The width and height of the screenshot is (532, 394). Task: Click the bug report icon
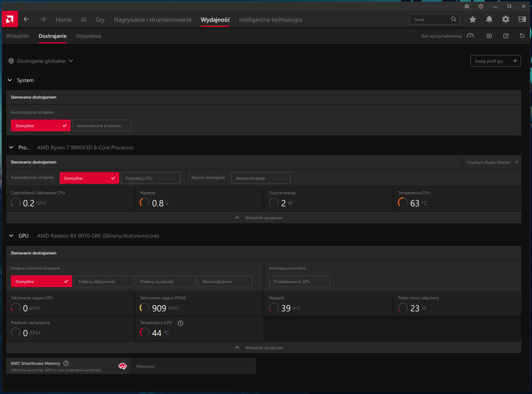(467, 6)
